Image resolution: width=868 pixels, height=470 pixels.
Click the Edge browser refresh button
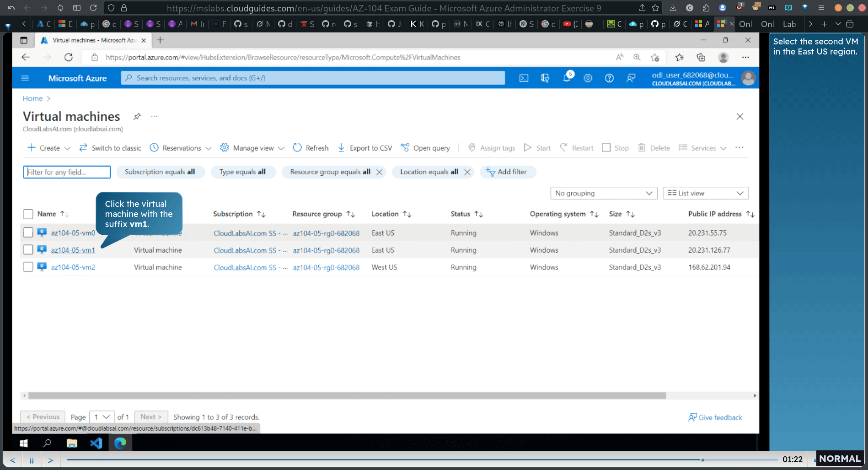click(x=69, y=57)
